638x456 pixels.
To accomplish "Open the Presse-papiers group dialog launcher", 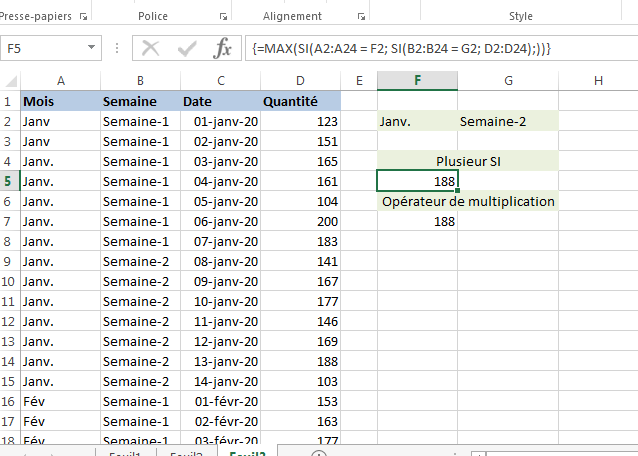I will 82,18.
